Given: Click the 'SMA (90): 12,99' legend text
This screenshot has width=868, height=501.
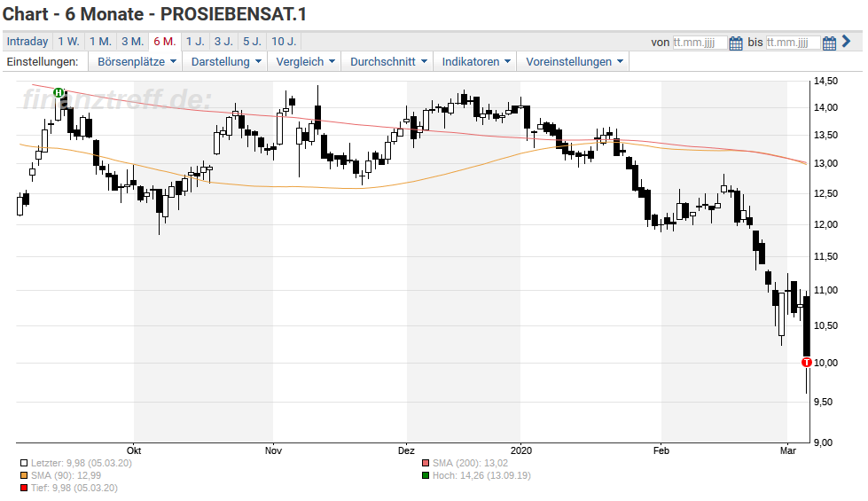Looking at the screenshot, I should coord(66,475).
